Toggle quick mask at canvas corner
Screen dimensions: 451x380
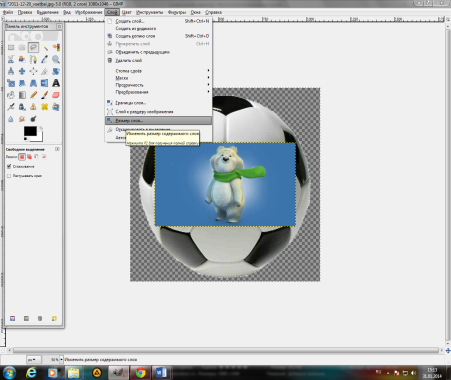3,350
